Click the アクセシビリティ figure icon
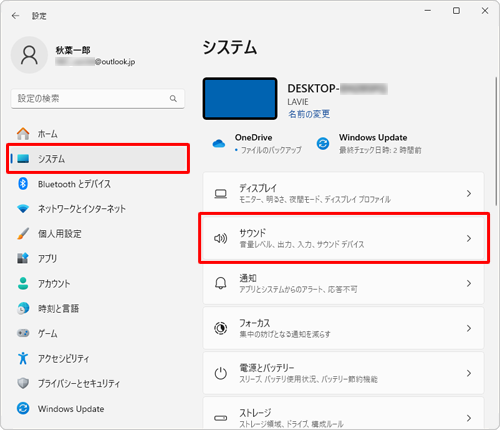 (23, 358)
